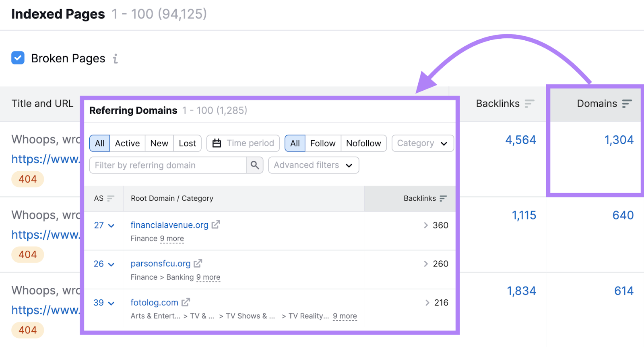
Task: Open the Category dropdown
Action: coord(422,143)
